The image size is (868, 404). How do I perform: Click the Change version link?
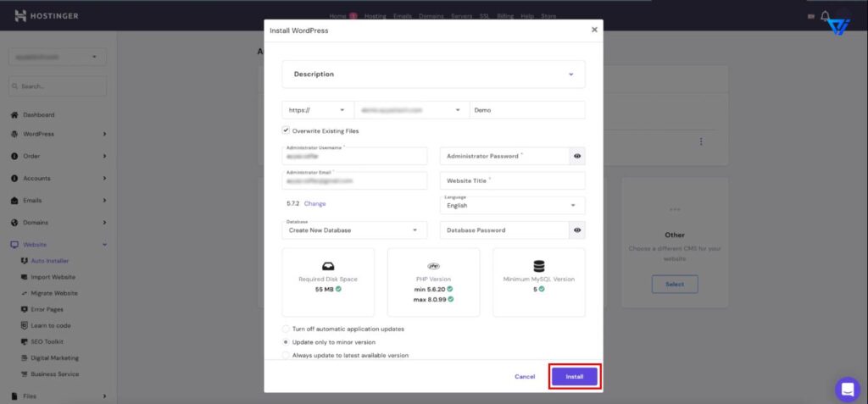(x=315, y=203)
